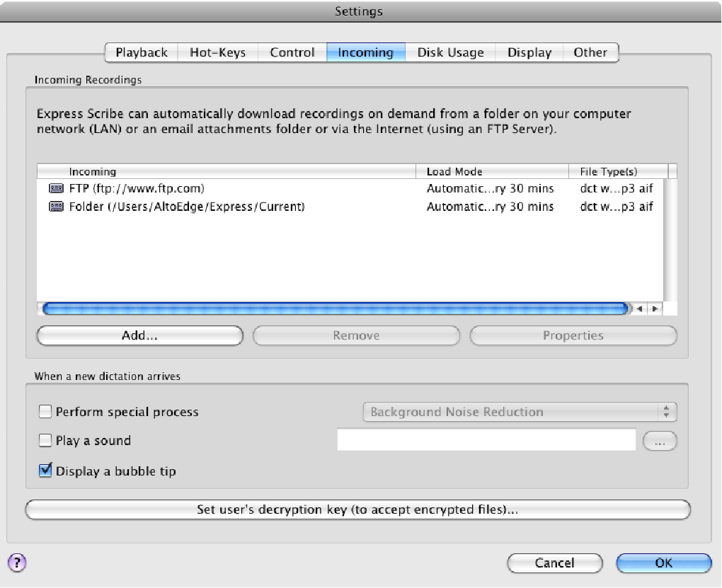Click Set user's decryption key button
This screenshot has height=588, width=722.
[357, 509]
